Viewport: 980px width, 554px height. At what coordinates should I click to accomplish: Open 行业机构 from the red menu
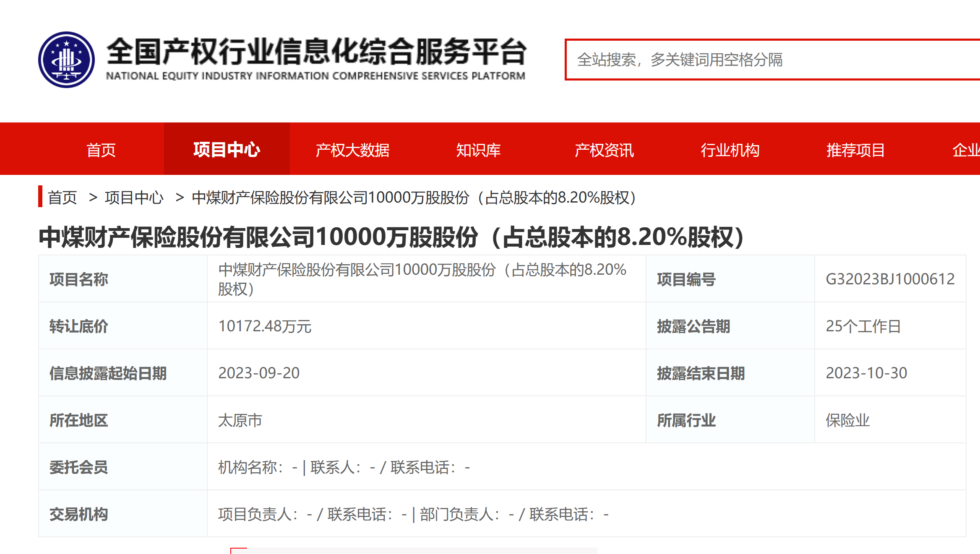coord(730,150)
